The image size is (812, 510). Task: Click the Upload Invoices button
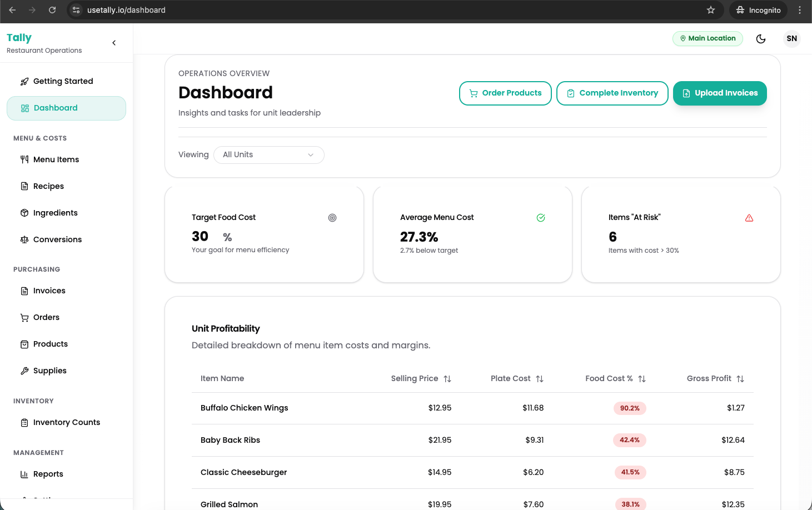(720, 93)
